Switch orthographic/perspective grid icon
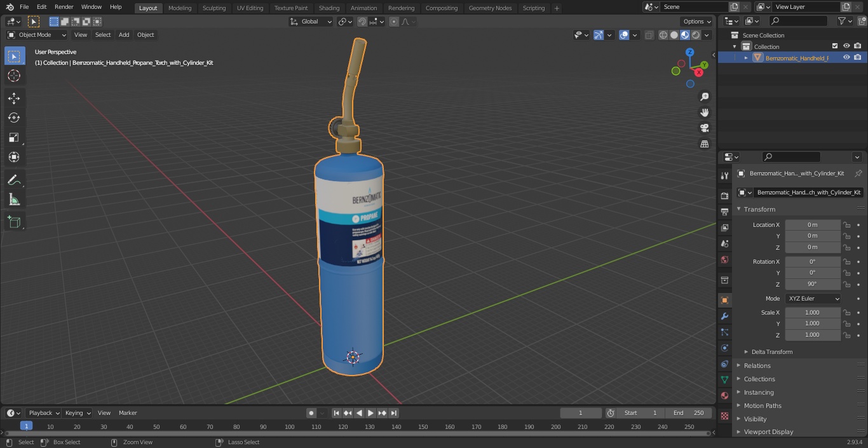Viewport: 868px width, 448px height. click(704, 144)
